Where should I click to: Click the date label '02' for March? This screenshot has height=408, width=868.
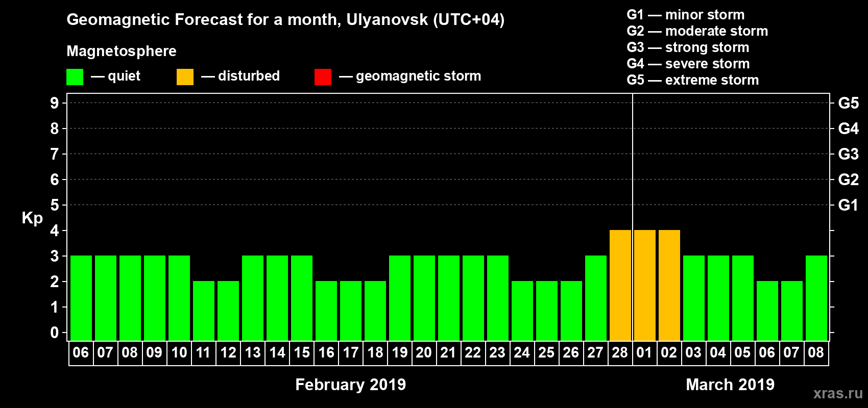click(x=669, y=352)
